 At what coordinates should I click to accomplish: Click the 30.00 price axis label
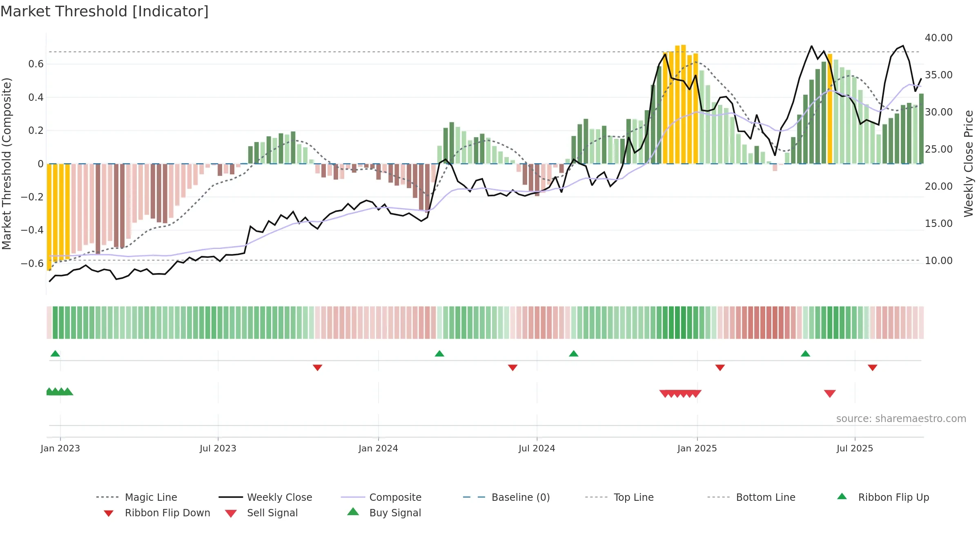pos(939,112)
